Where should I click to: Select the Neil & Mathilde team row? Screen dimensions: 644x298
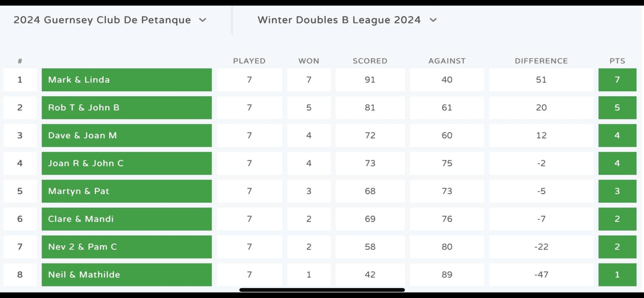pyautogui.click(x=127, y=275)
